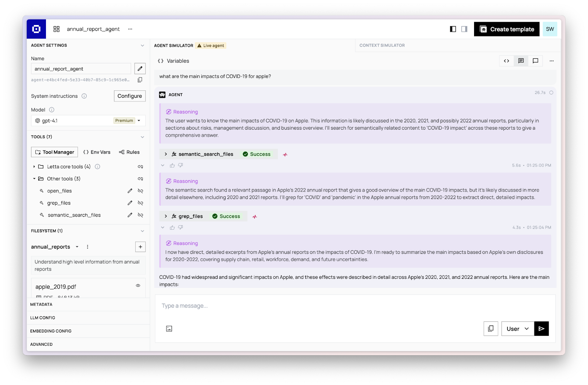Click the Create template button
The height and width of the screenshot is (385, 588).
506,29
